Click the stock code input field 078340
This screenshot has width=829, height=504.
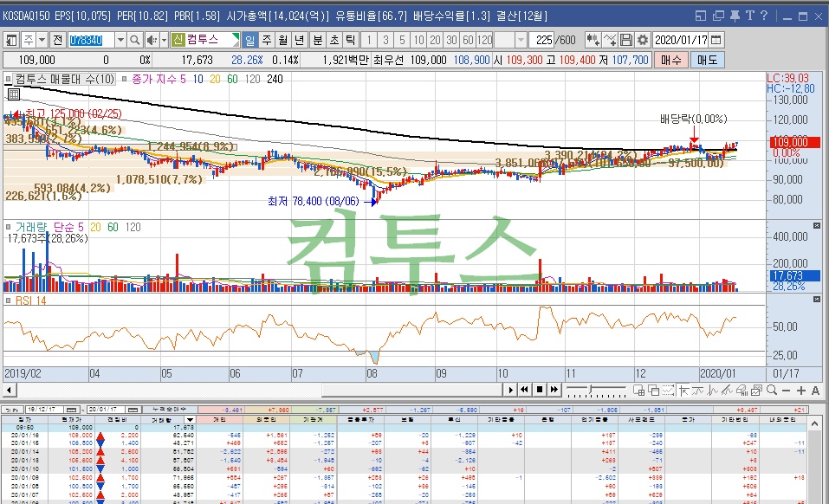(x=92, y=40)
